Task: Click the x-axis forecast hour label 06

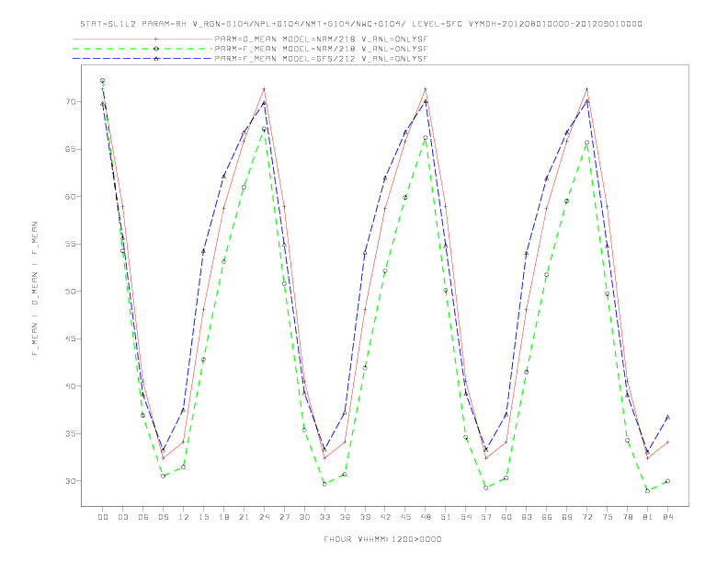Action: (143, 517)
